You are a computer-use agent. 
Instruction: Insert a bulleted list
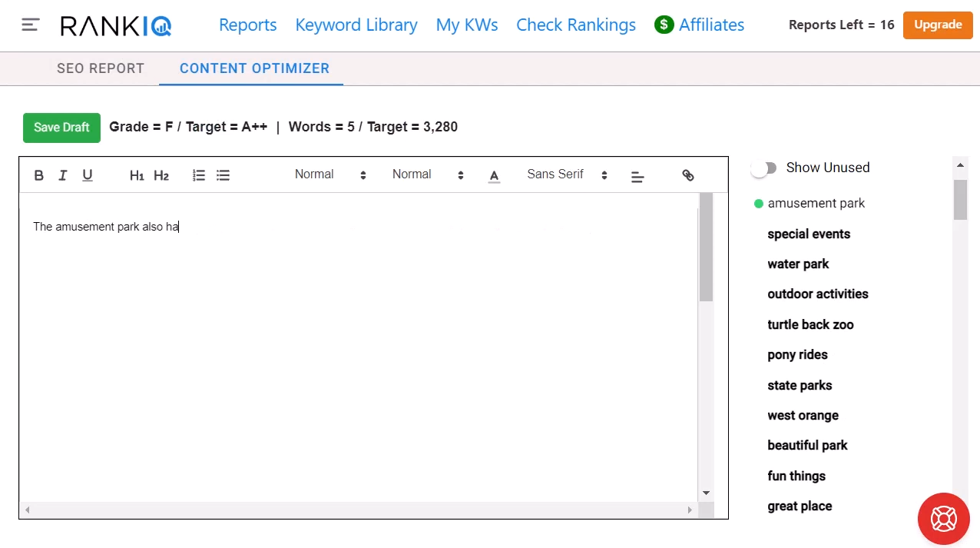[x=223, y=175]
